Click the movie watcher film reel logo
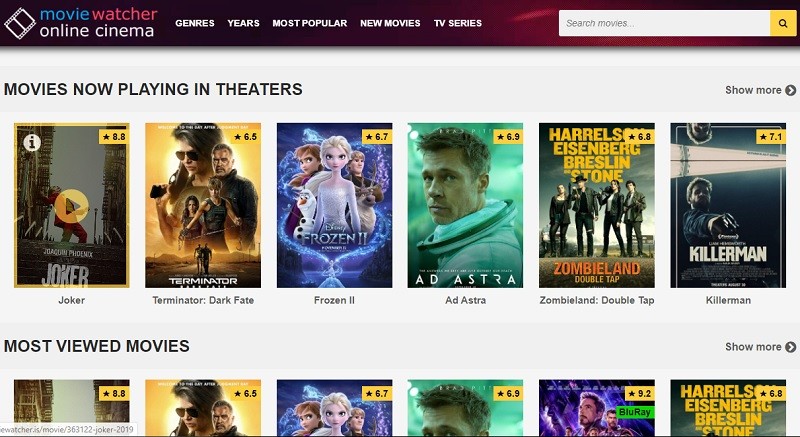Screen dimensions: 800x437 point(20,23)
